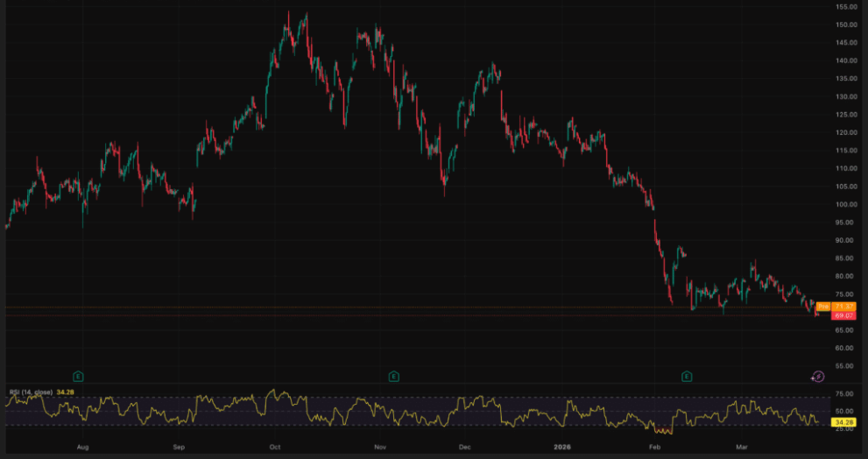Screen dimensions: 868x459
Task: Click the earnings E marker near November
Action: coord(393,376)
